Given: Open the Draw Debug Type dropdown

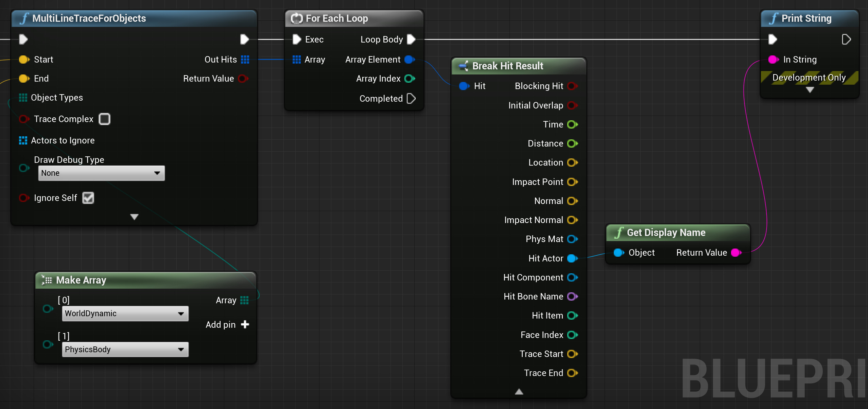Looking at the screenshot, I should (x=101, y=173).
